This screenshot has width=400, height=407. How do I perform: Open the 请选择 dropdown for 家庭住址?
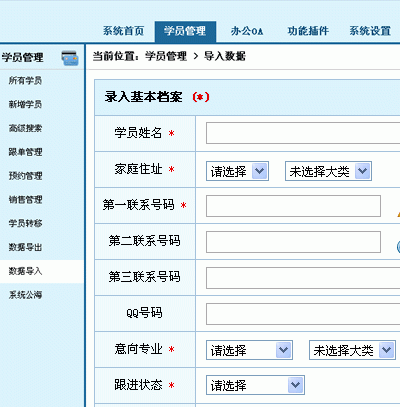(237, 171)
